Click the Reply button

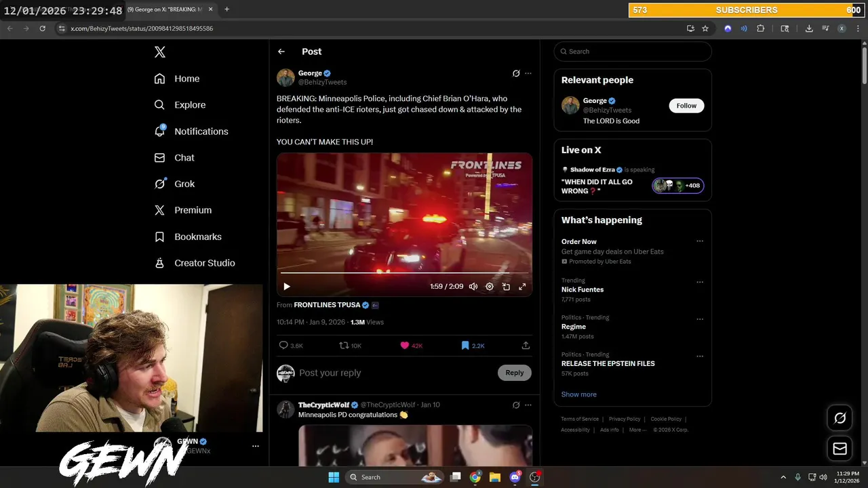pyautogui.click(x=515, y=373)
